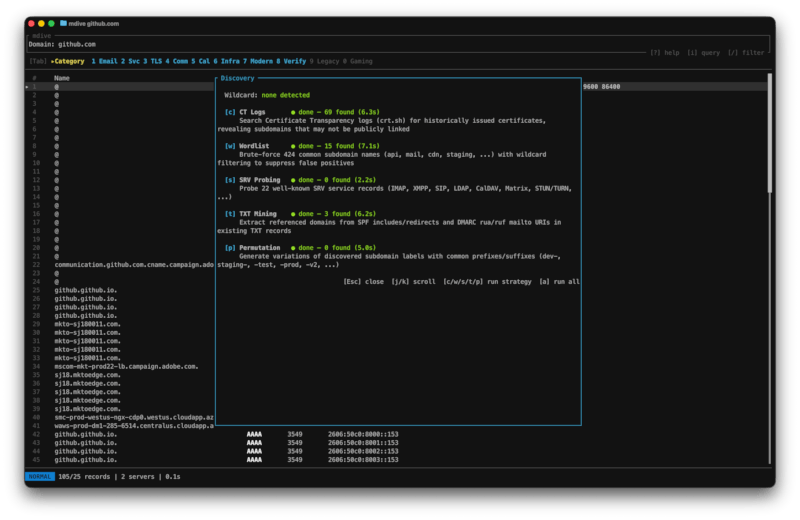This screenshot has width=800, height=520.
Task: Click the [?] help shortcut
Action: 665,53
